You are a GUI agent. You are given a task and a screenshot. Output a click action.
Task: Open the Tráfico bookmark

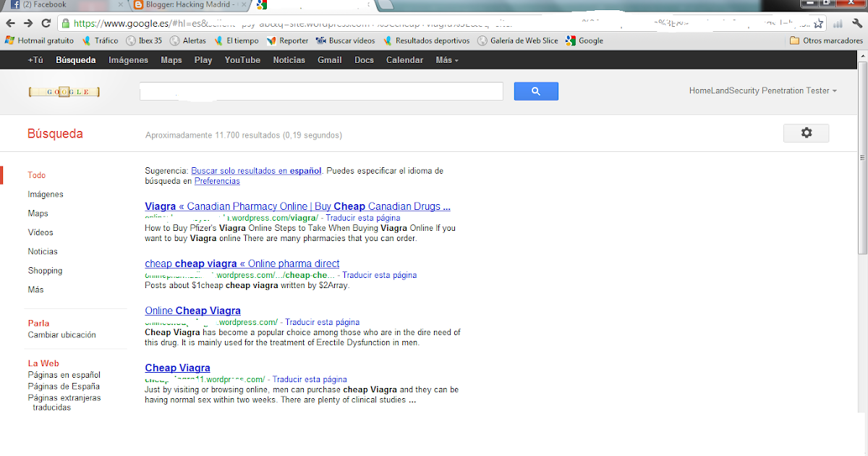pyautogui.click(x=100, y=41)
